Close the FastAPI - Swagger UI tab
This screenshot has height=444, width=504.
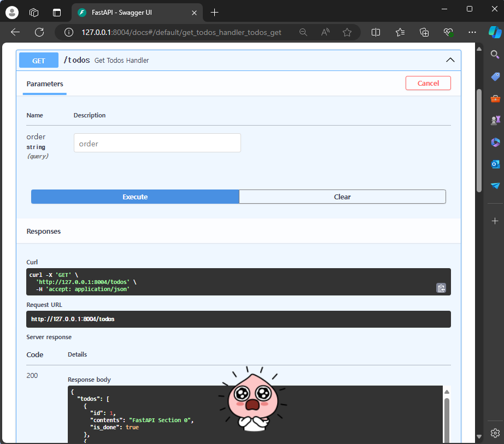pos(194,13)
